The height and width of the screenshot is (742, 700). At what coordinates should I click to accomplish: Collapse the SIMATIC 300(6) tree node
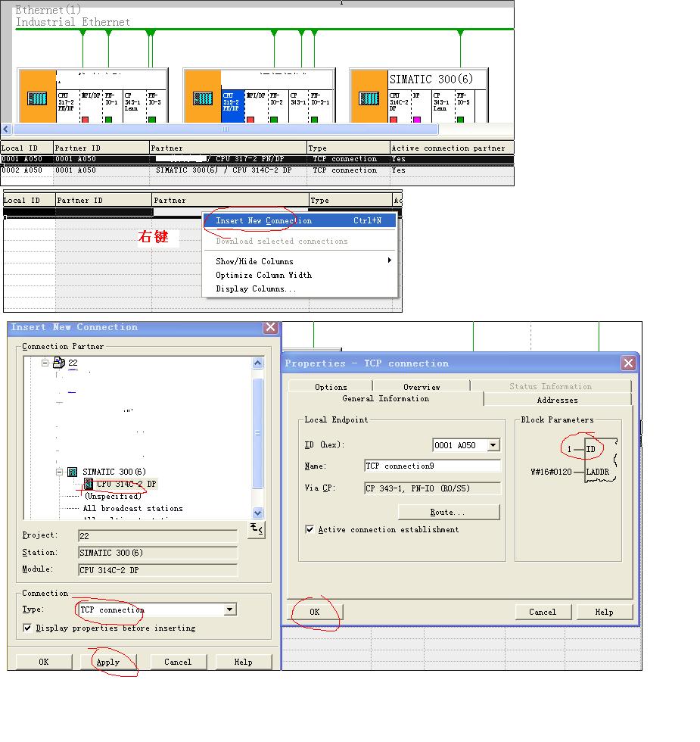coord(60,472)
